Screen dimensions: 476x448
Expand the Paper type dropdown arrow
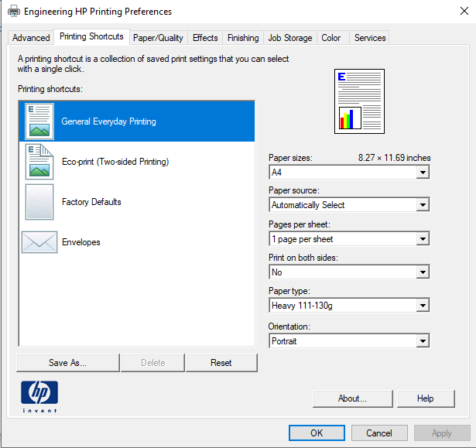423,306
